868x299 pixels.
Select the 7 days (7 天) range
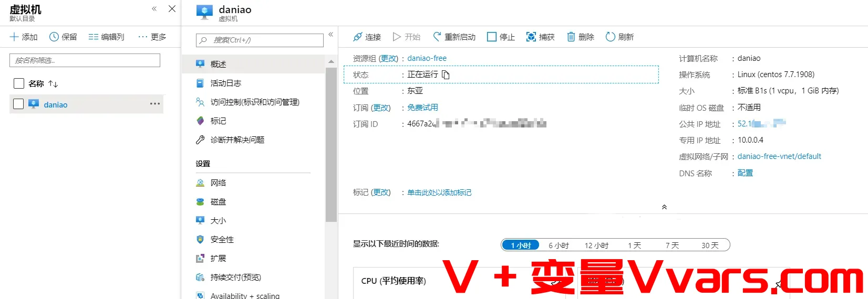coord(672,245)
